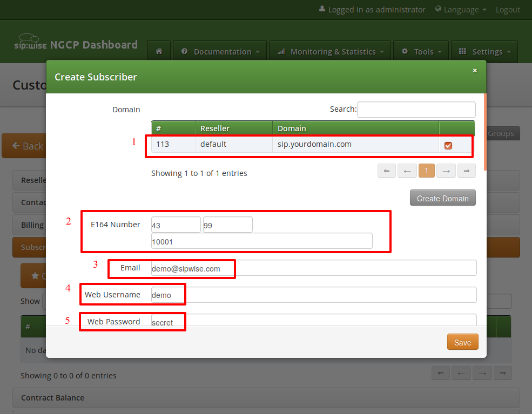Viewport: 532px width, 414px height.
Task: Go to first page of domain table
Action: [386, 171]
